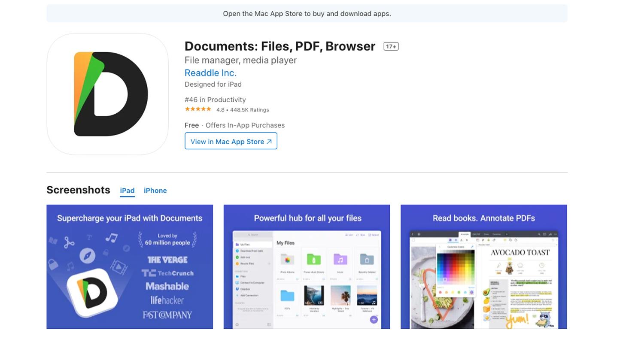Switch to the iPad screenshots tab
This screenshot has height=339, width=644.
pyautogui.click(x=127, y=191)
